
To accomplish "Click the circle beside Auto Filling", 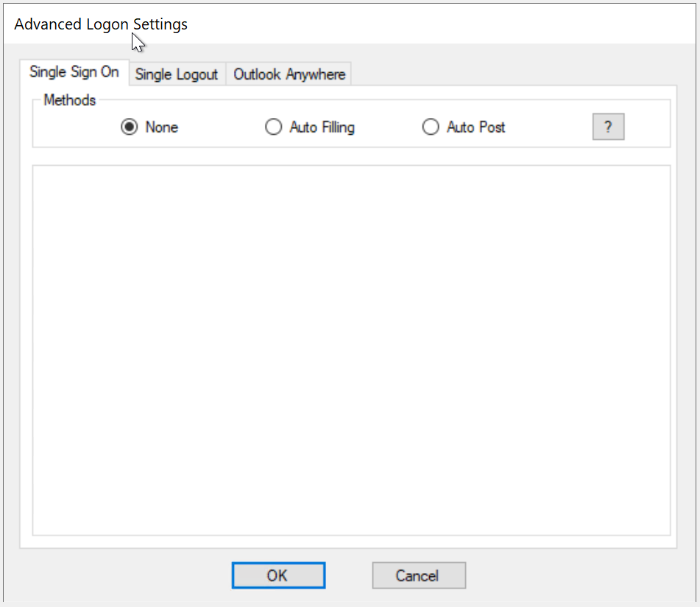I will tap(273, 127).
